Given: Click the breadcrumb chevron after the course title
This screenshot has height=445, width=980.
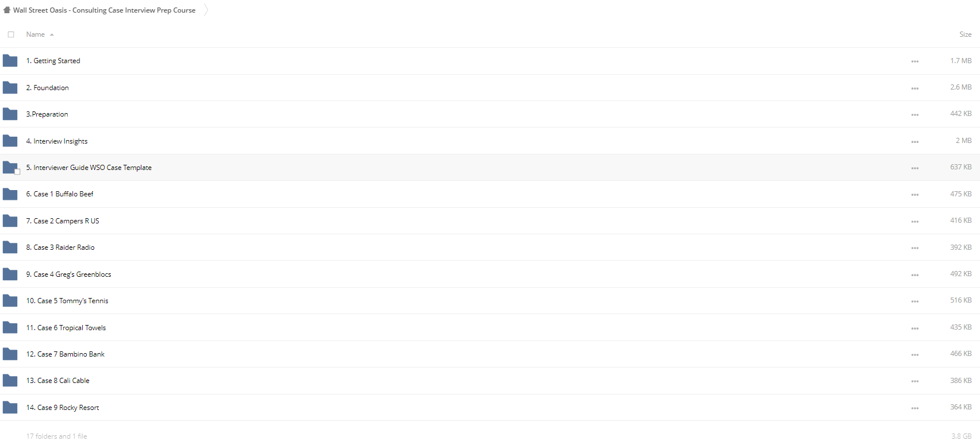Looking at the screenshot, I should pyautogui.click(x=206, y=10).
